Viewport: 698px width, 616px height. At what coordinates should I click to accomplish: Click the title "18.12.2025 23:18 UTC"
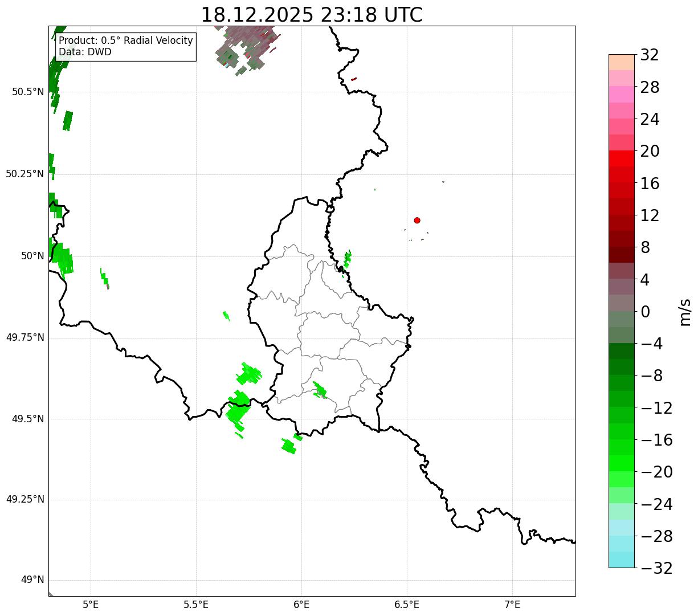point(312,14)
